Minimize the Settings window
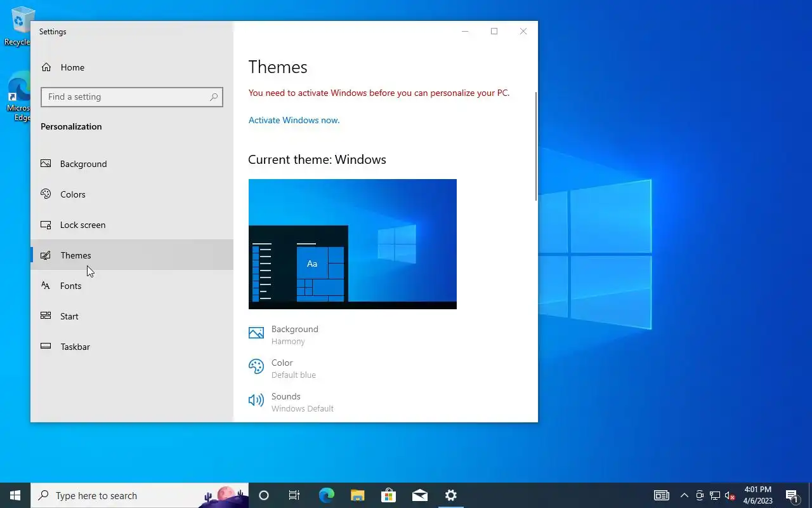Image resolution: width=812 pixels, height=508 pixels. [465, 31]
